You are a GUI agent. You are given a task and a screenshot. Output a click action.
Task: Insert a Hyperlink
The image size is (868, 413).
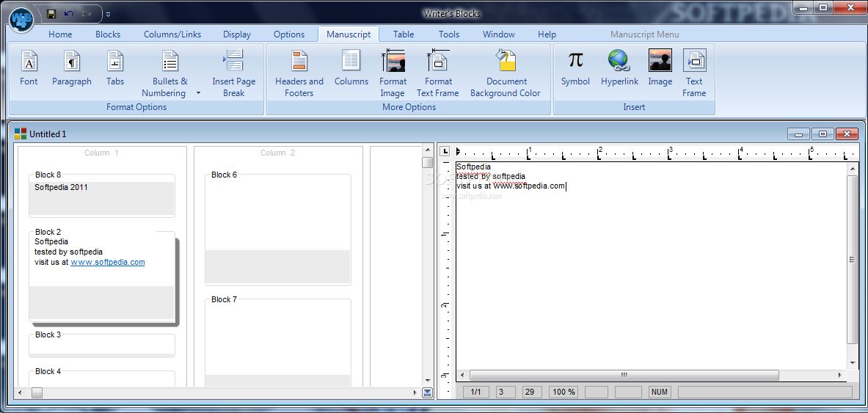[x=619, y=67]
